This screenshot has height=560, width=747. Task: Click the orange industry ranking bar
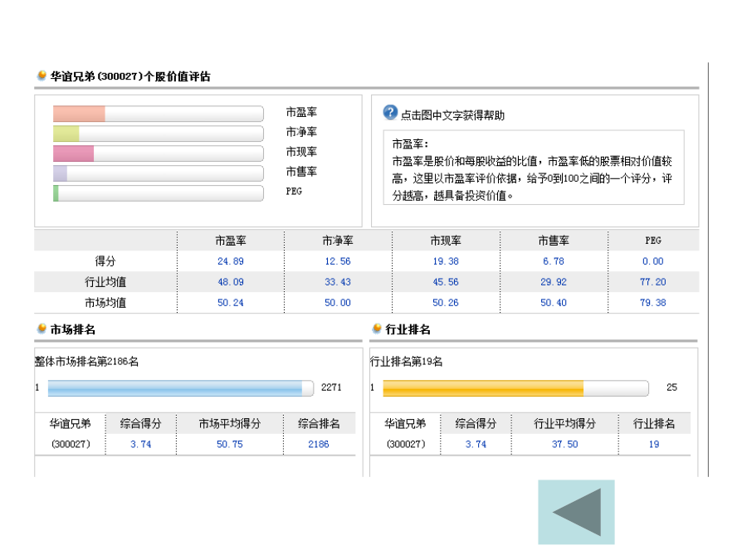515,388
